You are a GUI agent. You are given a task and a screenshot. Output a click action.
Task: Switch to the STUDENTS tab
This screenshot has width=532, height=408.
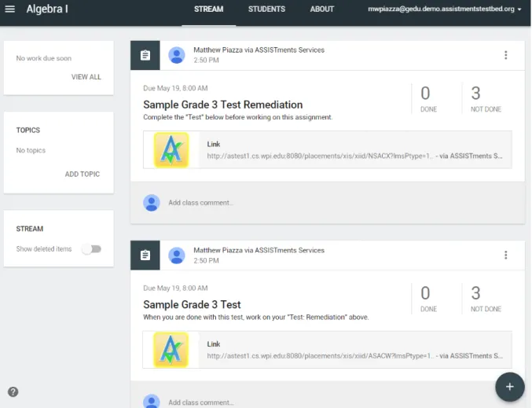click(266, 9)
